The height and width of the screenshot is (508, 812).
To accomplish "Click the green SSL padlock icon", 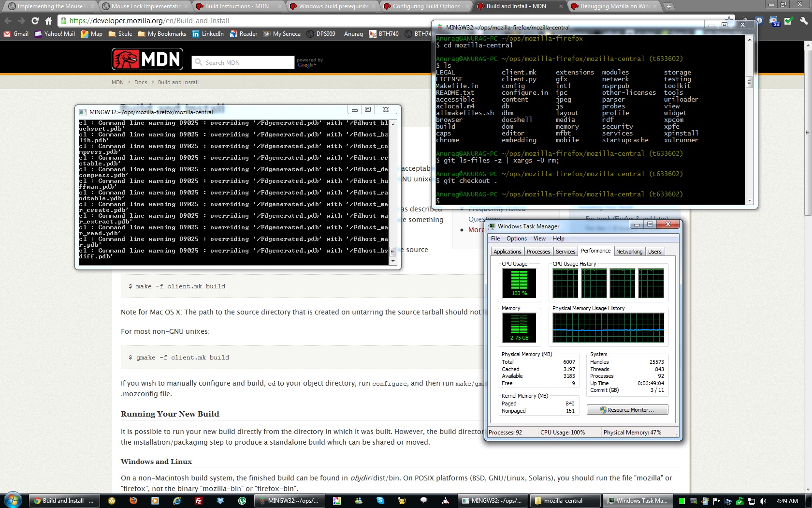I will click(x=63, y=21).
